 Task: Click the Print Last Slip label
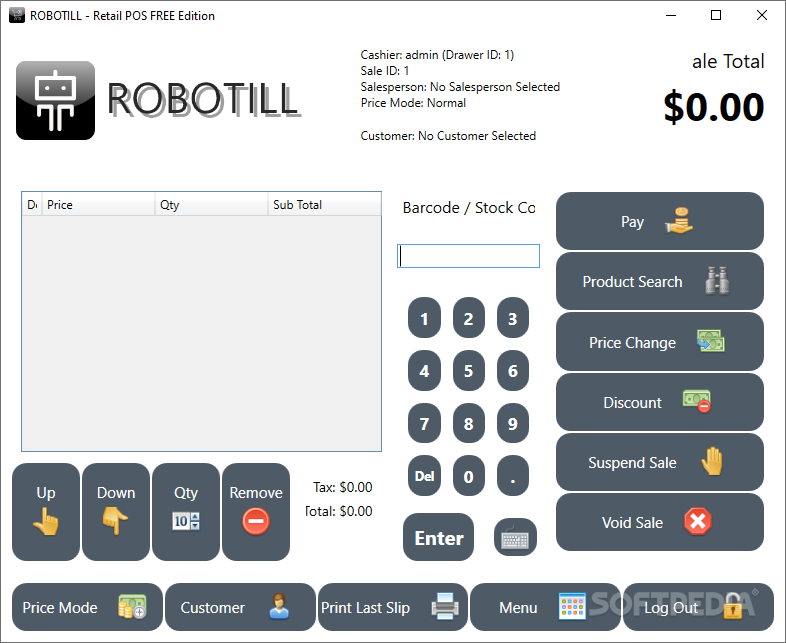coord(365,608)
